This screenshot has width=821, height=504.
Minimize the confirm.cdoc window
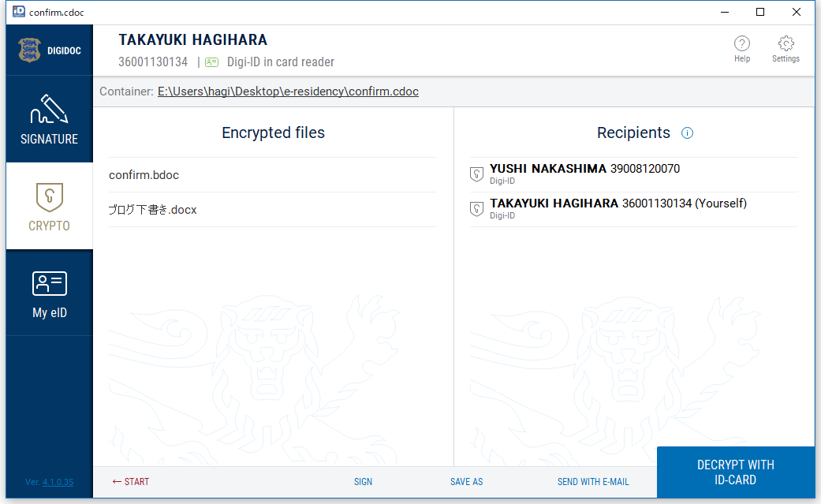click(725, 12)
